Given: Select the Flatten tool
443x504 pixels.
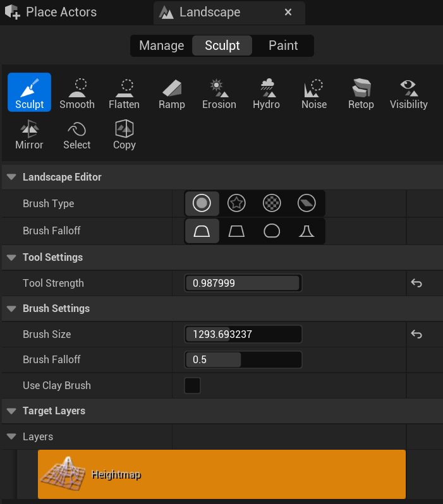Looking at the screenshot, I should pyautogui.click(x=124, y=93).
